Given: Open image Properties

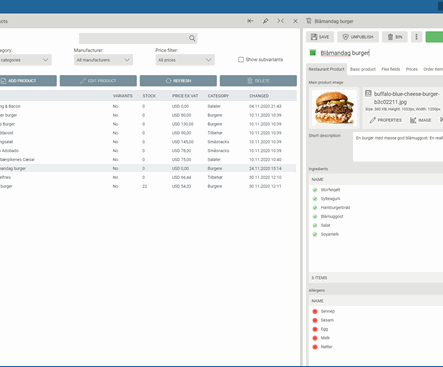Looking at the screenshot, I should (x=386, y=120).
